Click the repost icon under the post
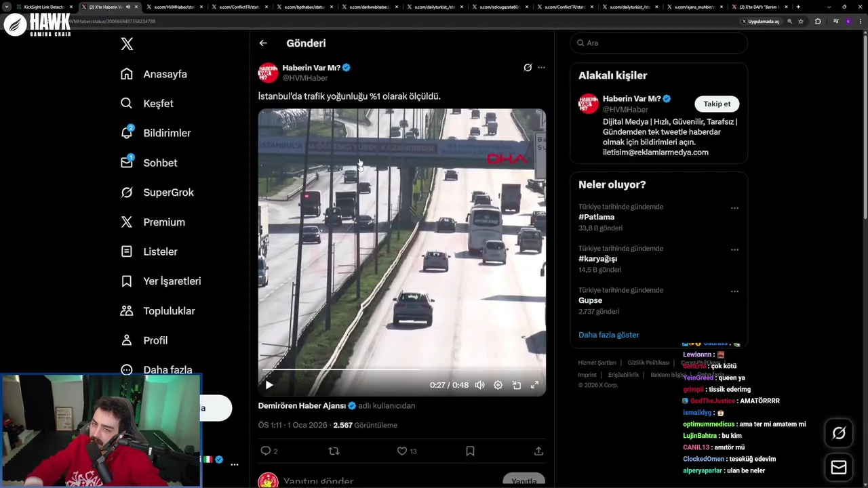 tap(334, 451)
